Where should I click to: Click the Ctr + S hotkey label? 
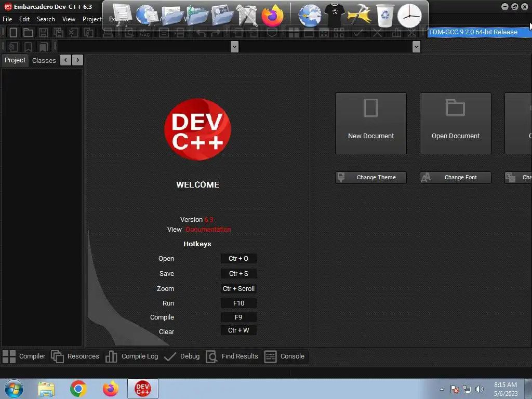238,273
